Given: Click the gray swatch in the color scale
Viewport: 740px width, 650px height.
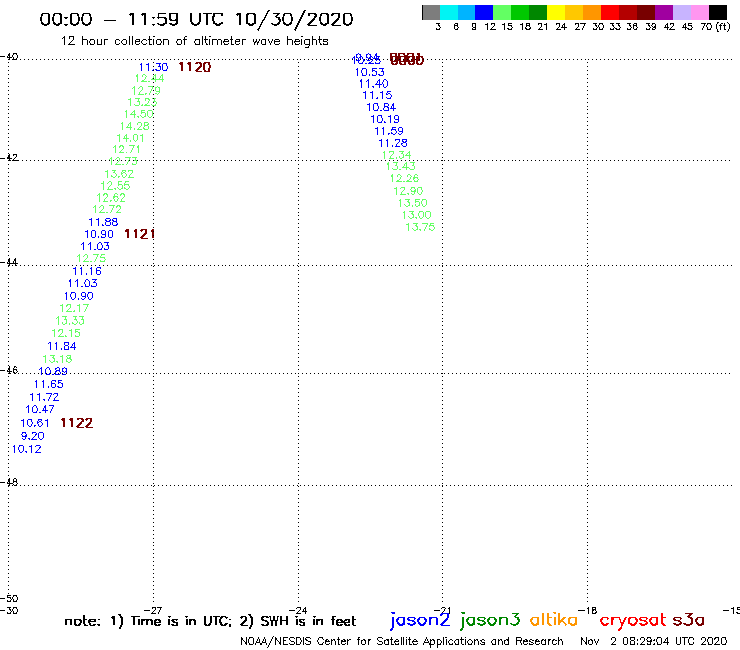Looking at the screenshot, I should 431,12.
